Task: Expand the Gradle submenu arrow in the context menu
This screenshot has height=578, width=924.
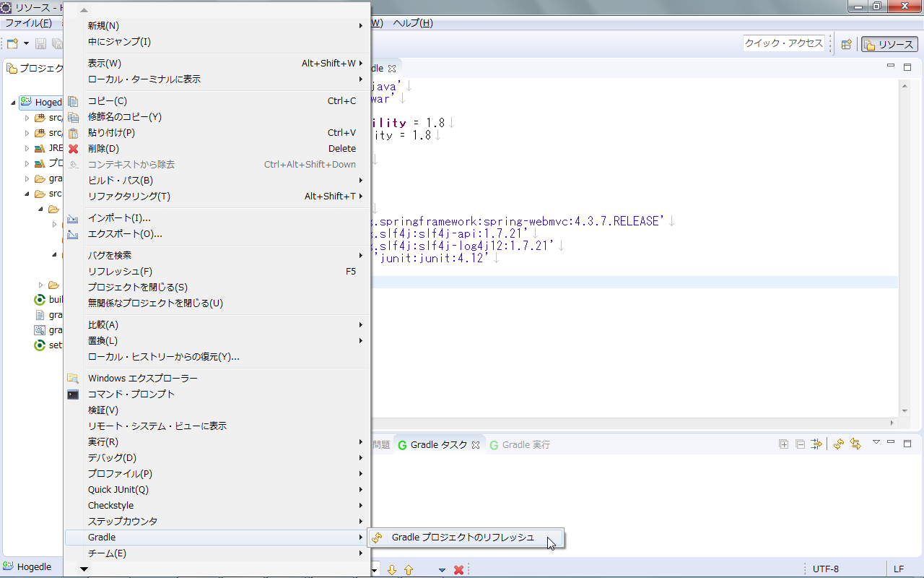Action: 360,537
